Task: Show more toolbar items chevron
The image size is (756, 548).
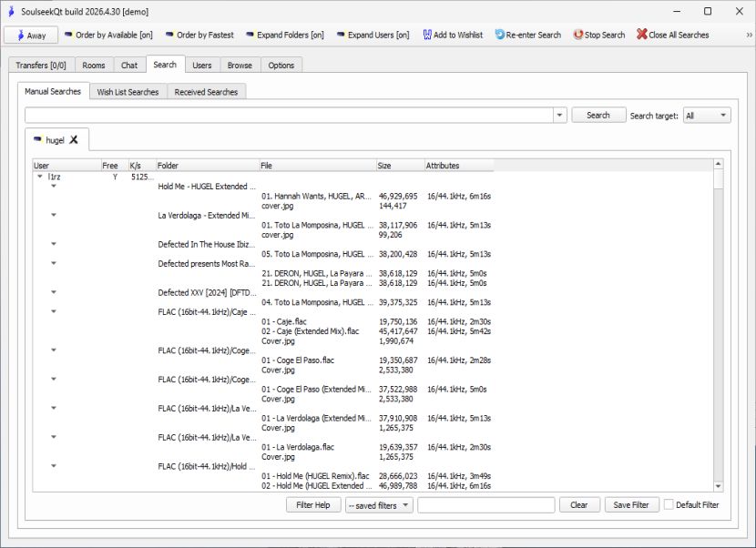Action: tap(749, 36)
